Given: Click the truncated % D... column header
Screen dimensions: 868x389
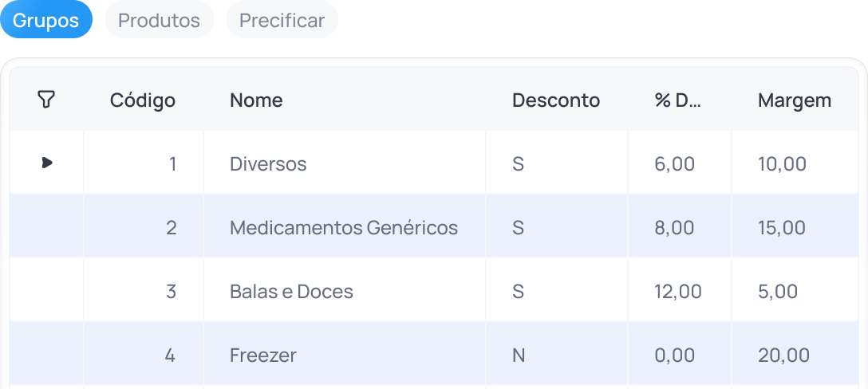Looking at the screenshot, I should 677,100.
